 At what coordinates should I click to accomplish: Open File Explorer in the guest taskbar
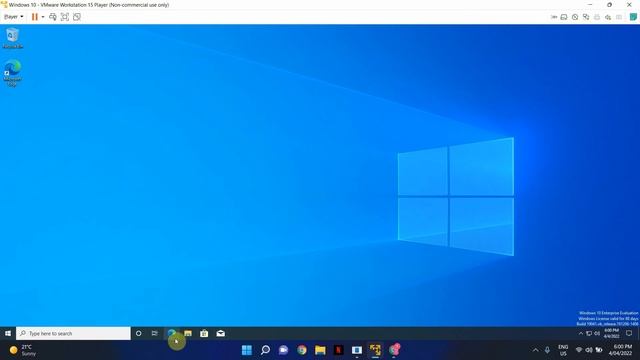[188, 333]
